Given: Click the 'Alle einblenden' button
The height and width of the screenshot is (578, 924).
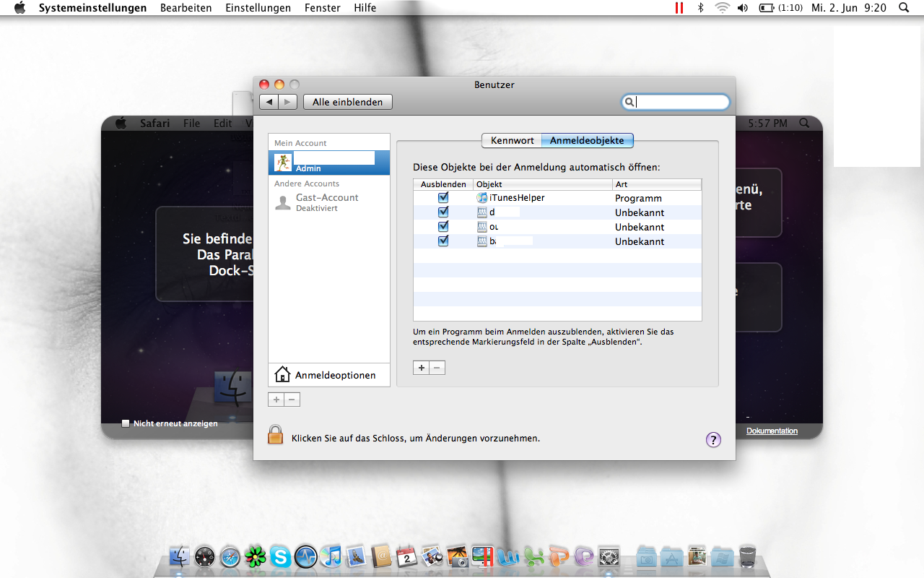Looking at the screenshot, I should [348, 102].
